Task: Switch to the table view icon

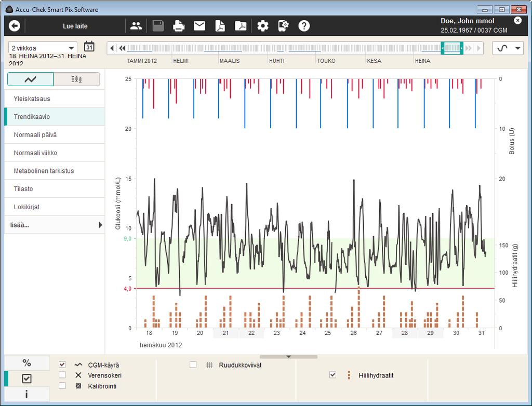Action: click(x=77, y=79)
